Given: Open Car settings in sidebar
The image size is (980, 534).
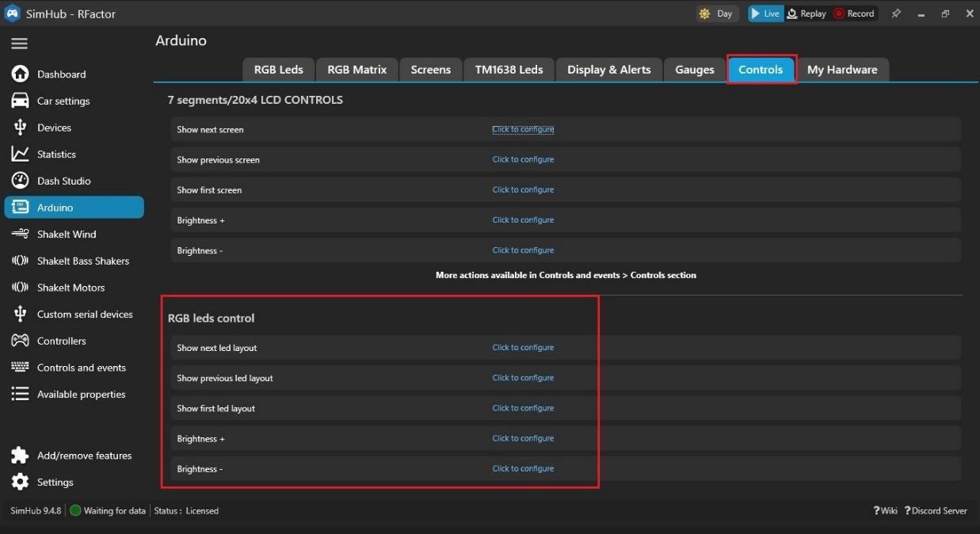Looking at the screenshot, I should point(63,101).
